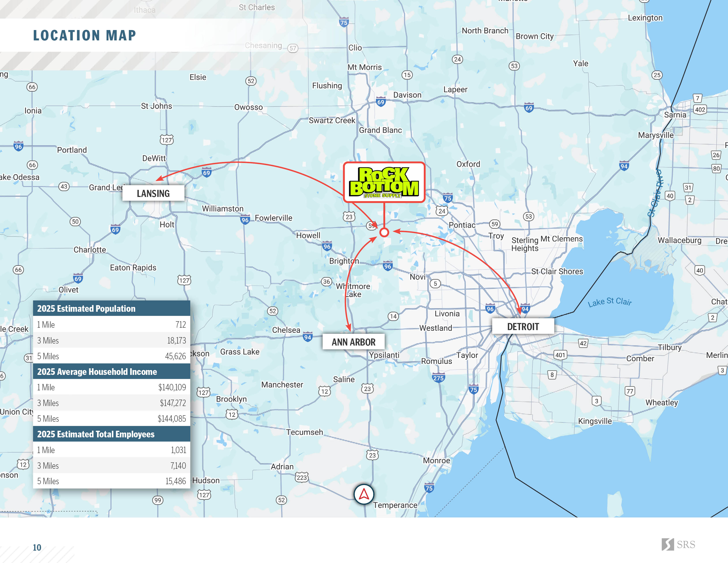Click the Livonia map label
Viewport: 728px width, 563px height.
[x=447, y=314]
